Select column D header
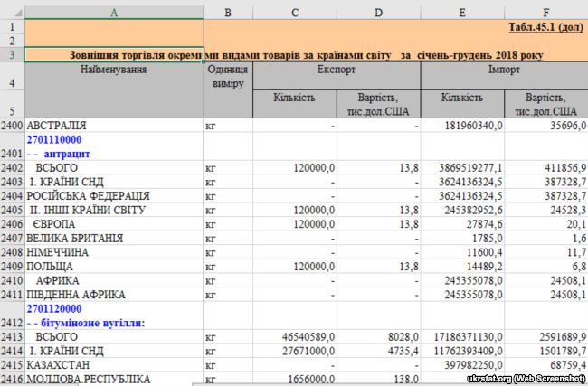This screenshot has height=386, width=588. 379,13
